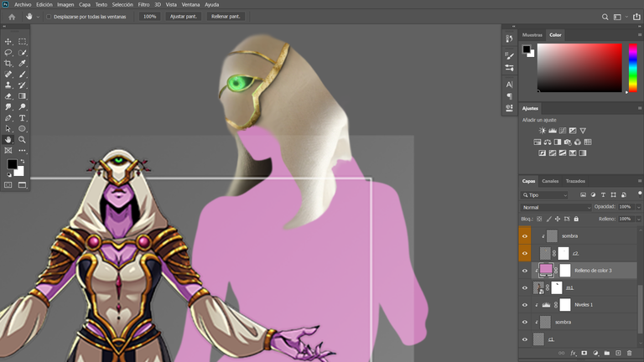Select the Brush tool
644x362 pixels.
[x=22, y=75]
